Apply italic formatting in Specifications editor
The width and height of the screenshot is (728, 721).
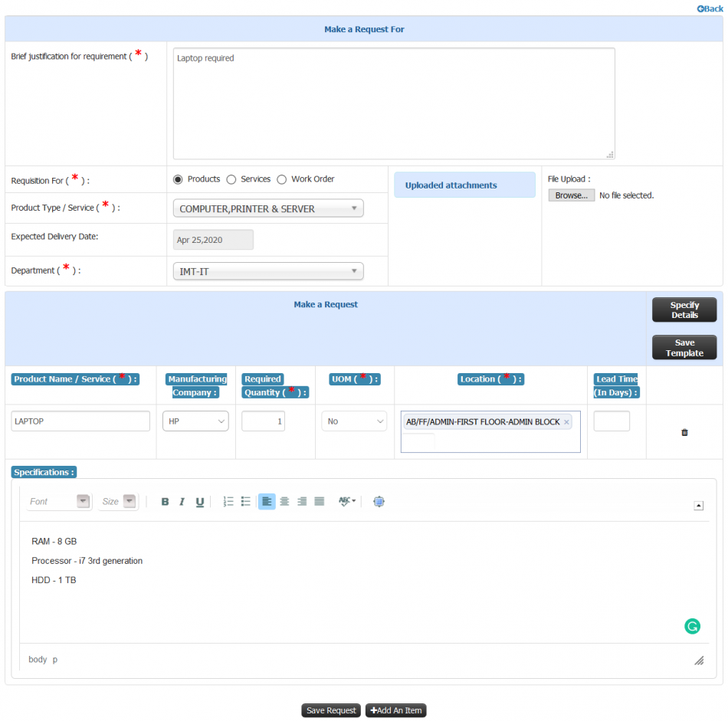click(182, 501)
